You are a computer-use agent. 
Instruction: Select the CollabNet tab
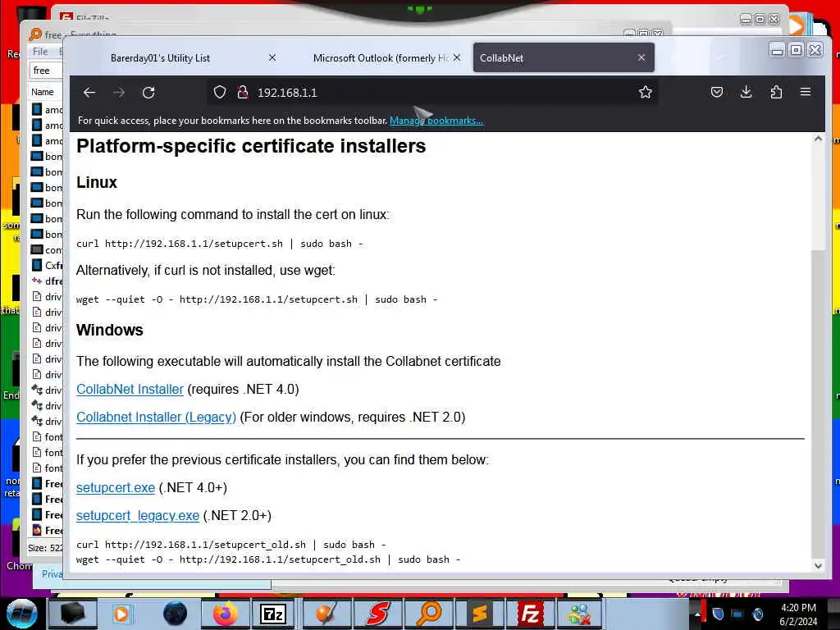click(564, 58)
